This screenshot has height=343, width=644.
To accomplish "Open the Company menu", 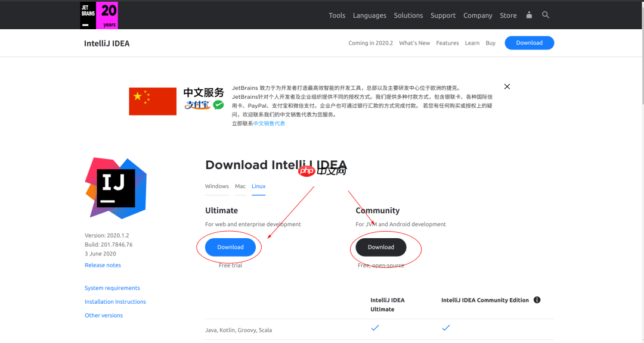I will (478, 15).
